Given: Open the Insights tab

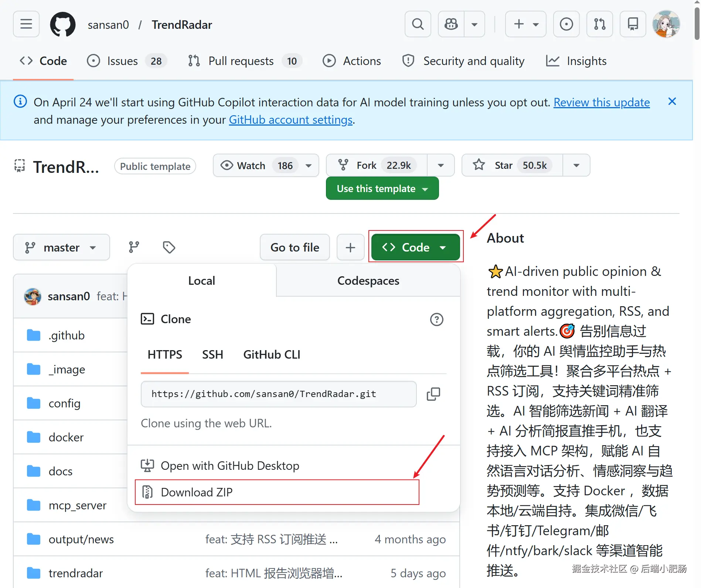Looking at the screenshot, I should click(576, 61).
